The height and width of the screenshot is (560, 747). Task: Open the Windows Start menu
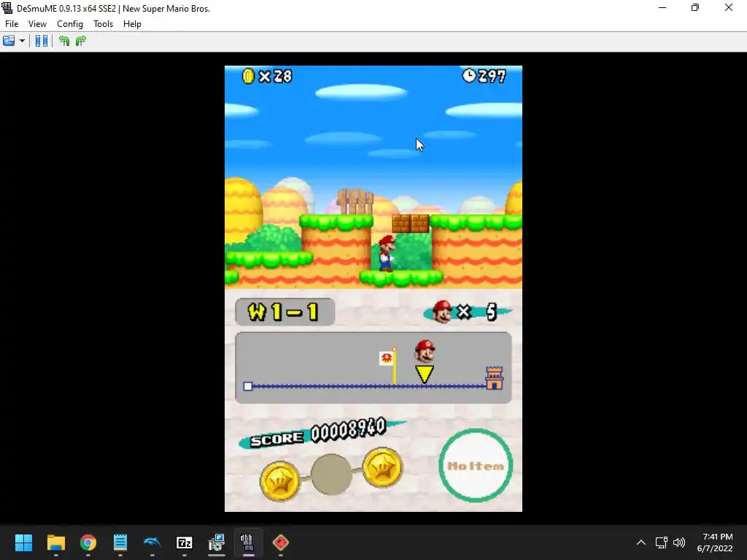click(x=23, y=542)
